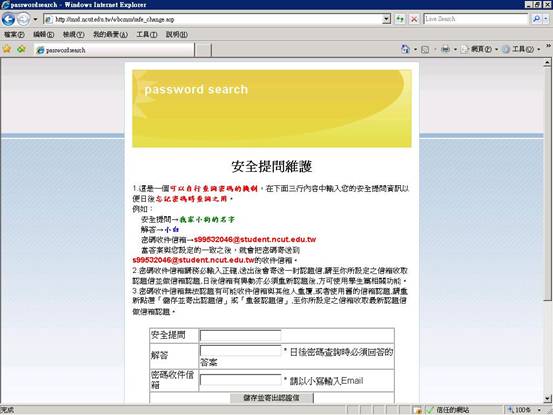Viewport: 553px width, 415px height.
Task: Click the 安全提問 security question field
Action: pos(241,335)
